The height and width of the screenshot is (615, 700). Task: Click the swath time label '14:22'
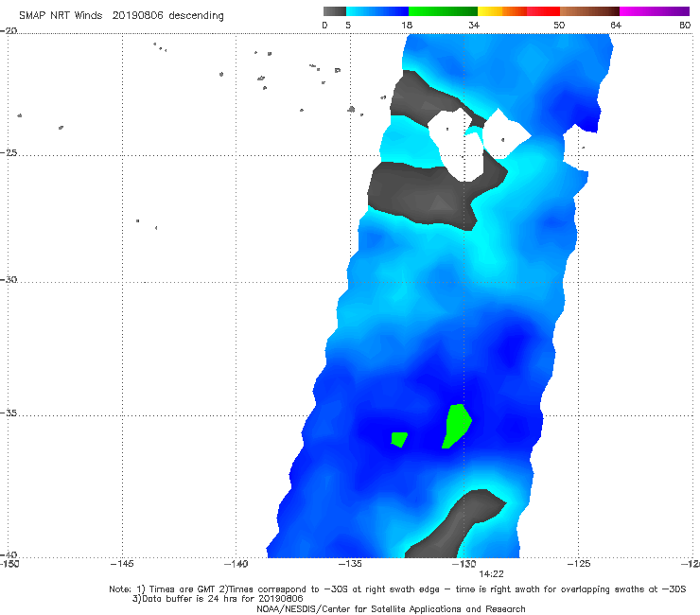click(491, 574)
